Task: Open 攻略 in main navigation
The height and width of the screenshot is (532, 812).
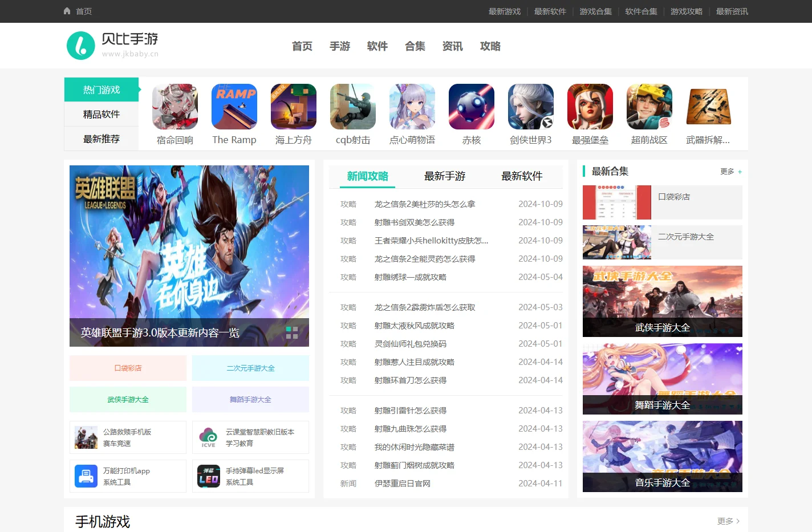Action: [x=490, y=46]
